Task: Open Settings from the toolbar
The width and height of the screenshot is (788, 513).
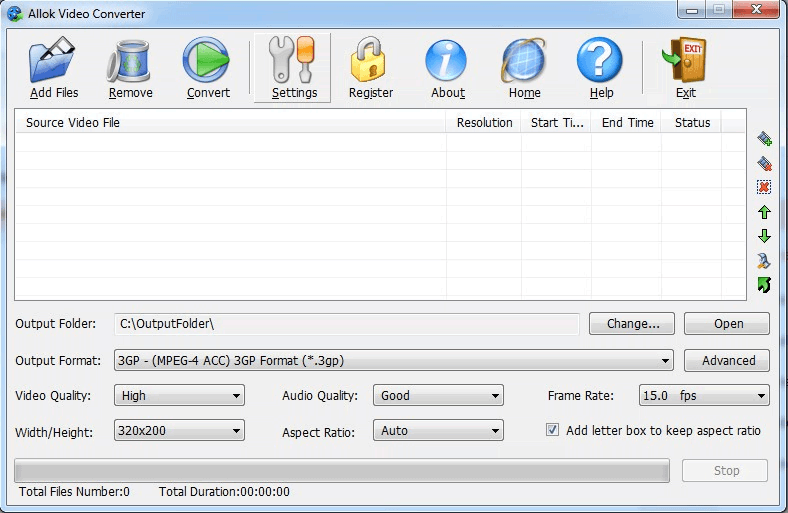Action: click(x=292, y=68)
